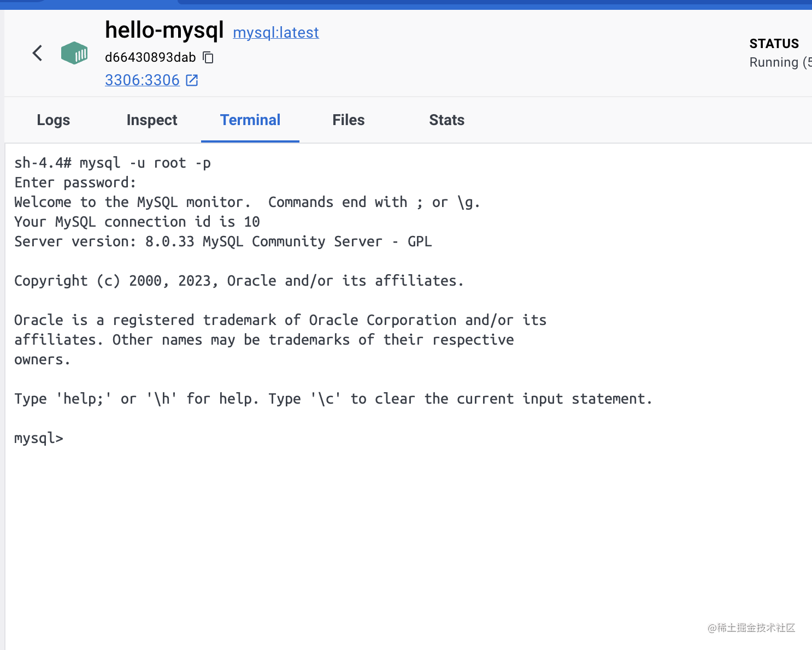Image resolution: width=812 pixels, height=650 pixels.
Task: Click the 'Enter password:' terminal line
Action: coord(75,182)
